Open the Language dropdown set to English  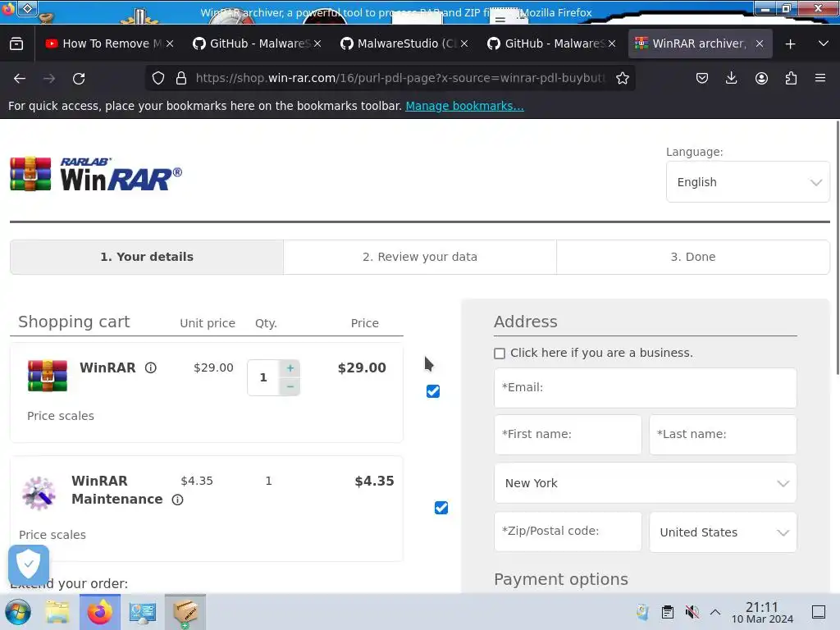(748, 182)
